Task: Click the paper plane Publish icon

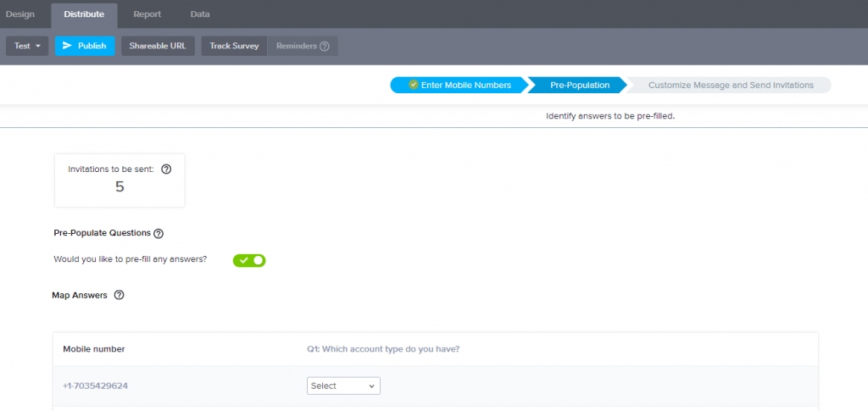Action: [x=68, y=46]
